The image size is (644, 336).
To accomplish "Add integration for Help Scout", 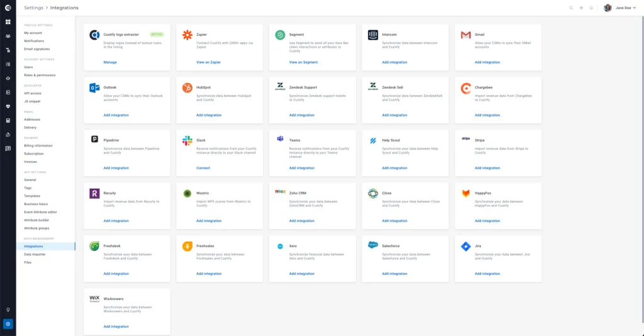I will pyautogui.click(x=395, y=168).
